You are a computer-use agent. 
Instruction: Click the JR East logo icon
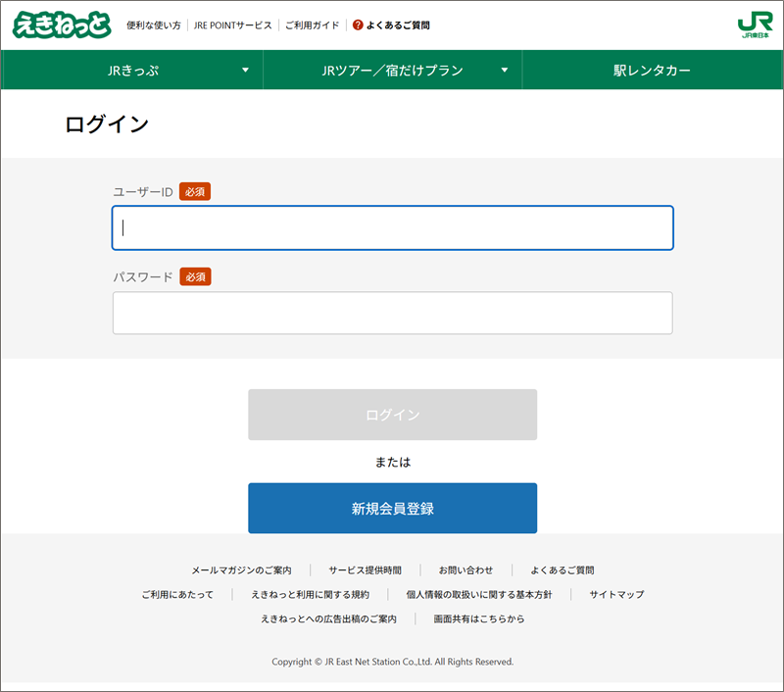pyautogui.click(x=755, y=25)
